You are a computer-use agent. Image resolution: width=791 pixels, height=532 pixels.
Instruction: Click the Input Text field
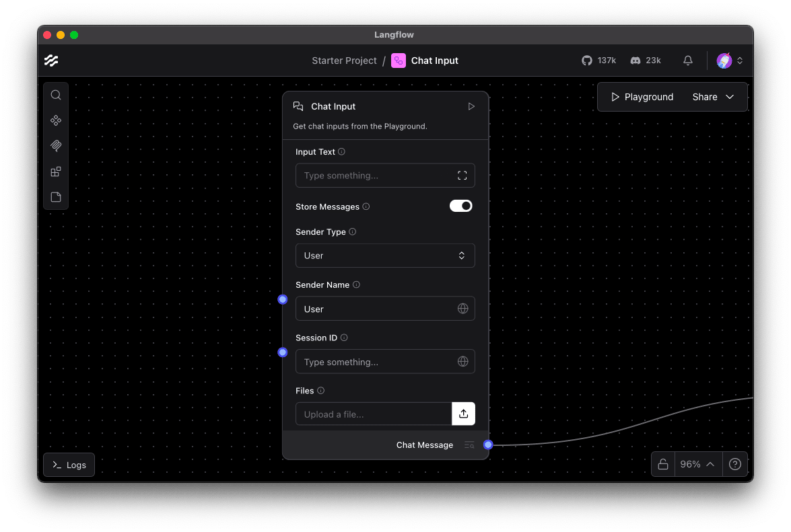[x=377, y=176]
